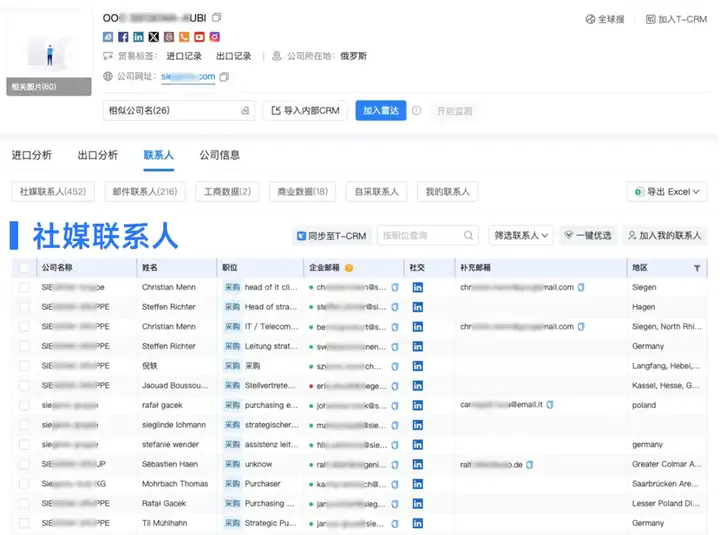Open the Instagram icon in header
The height and width of the screenshot is (535, 720).
pos(214,37)
